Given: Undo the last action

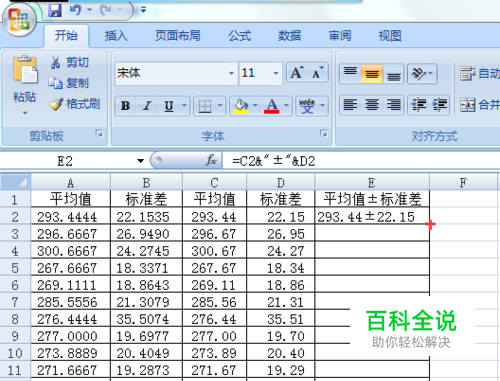Looking at the screenshot, I should (x=76, y=10).
